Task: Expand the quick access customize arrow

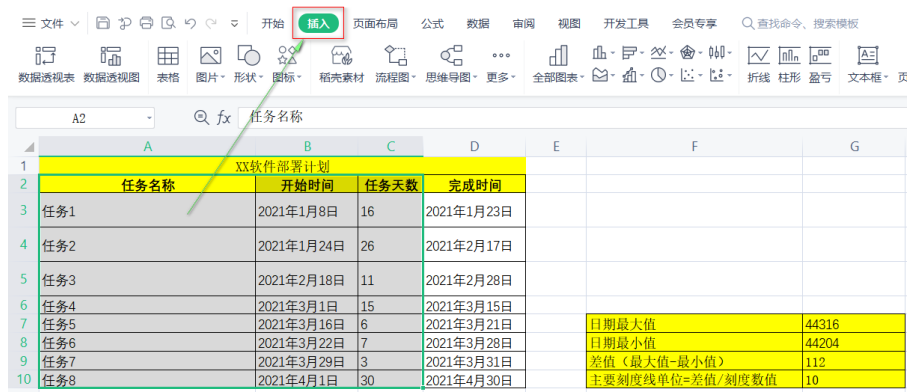Action: coord(234,24)
